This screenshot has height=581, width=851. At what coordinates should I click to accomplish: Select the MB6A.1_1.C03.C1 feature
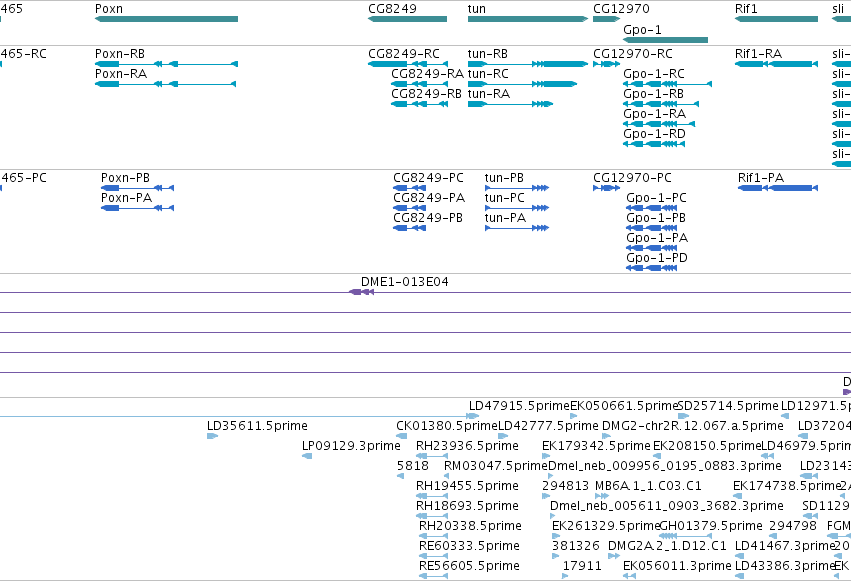[x=602, y=496]
